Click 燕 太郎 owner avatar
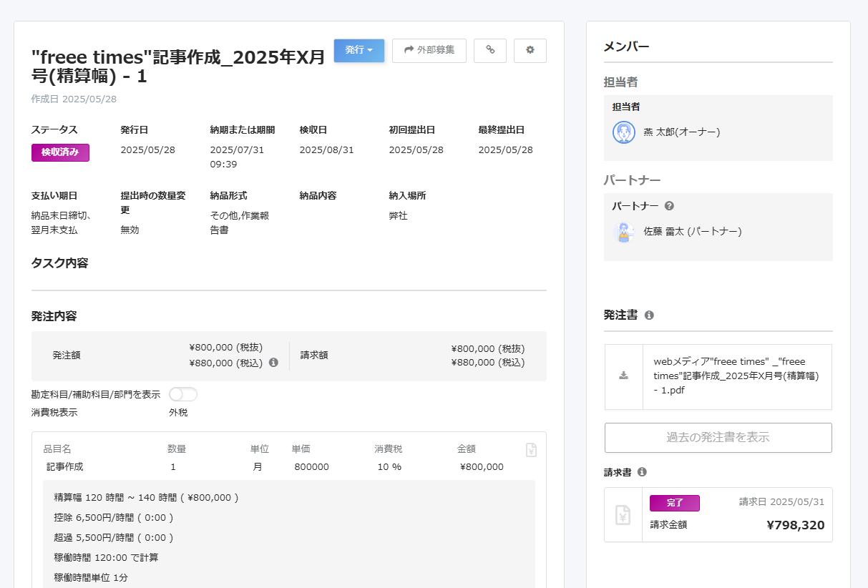This screenshot has height=588, width=868. point(624,132)
